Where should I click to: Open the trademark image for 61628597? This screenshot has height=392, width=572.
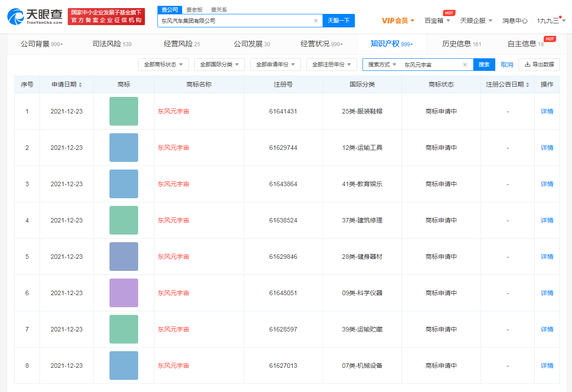coord(124,329)
